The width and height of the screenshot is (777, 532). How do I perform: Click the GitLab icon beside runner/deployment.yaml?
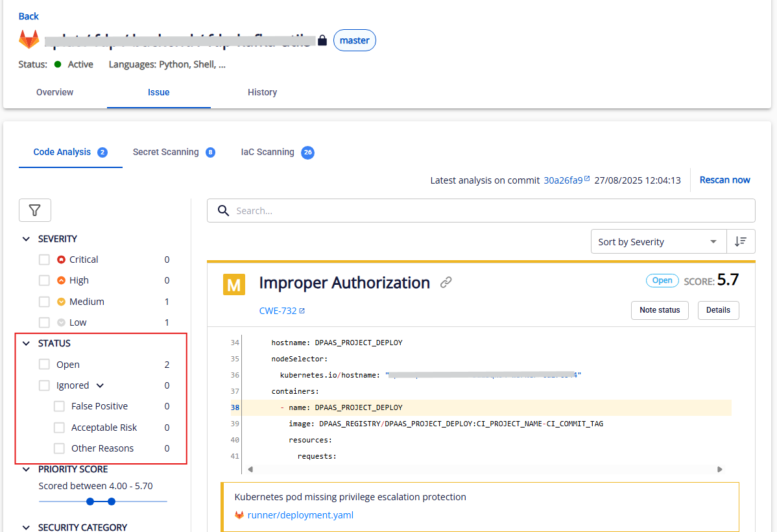[239, 515]
